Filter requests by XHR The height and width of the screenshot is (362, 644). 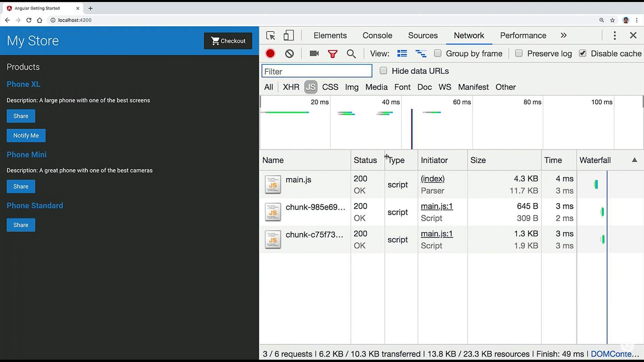coord(291,87)
